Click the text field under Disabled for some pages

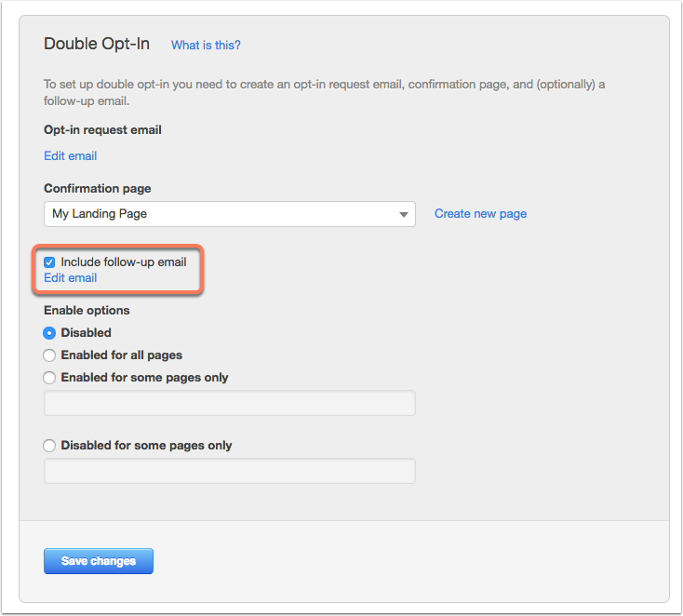pos(230,471)
